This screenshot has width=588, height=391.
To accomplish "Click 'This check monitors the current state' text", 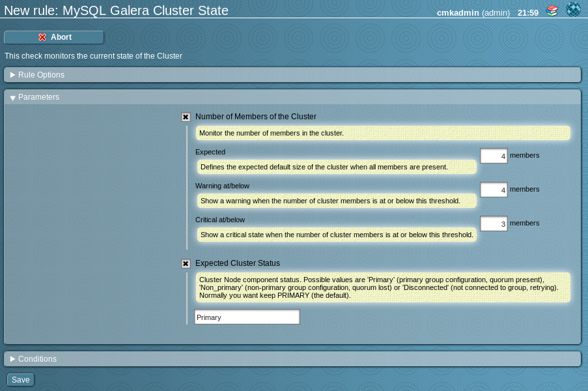I will [93, 56].
